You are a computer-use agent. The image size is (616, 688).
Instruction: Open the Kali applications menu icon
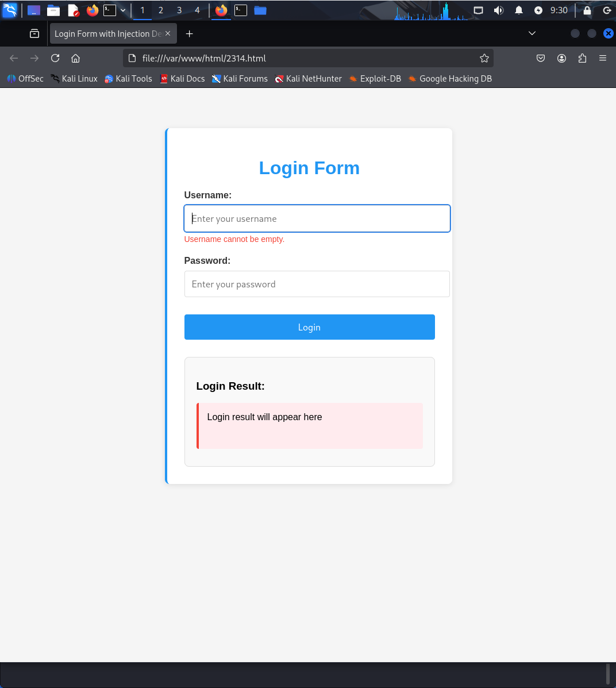coord(10,10)
